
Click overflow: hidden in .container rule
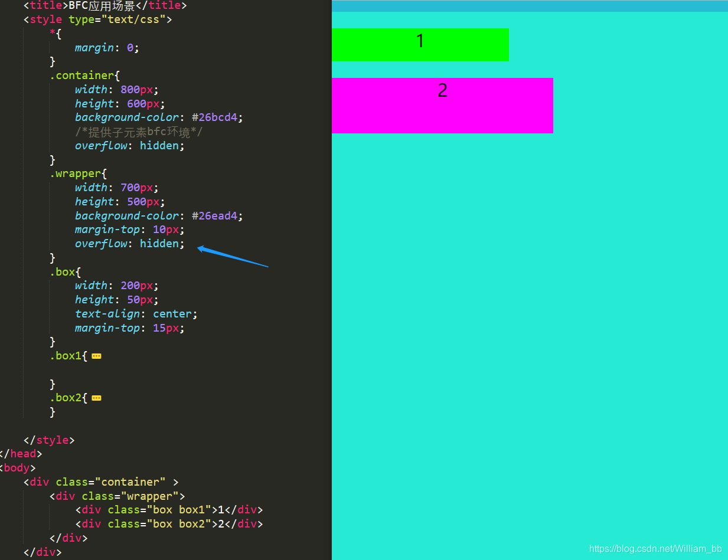(x=130, y=146)
